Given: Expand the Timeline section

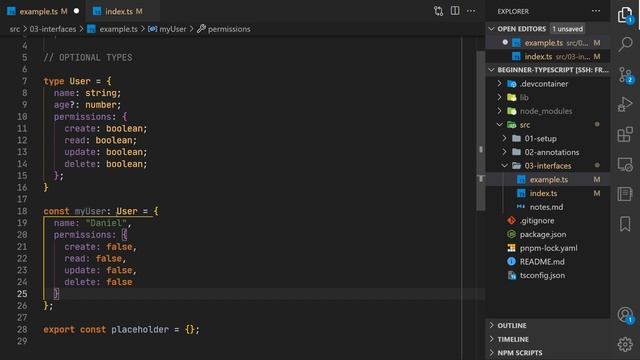Looking at the screenshot, I should point(548,339).
